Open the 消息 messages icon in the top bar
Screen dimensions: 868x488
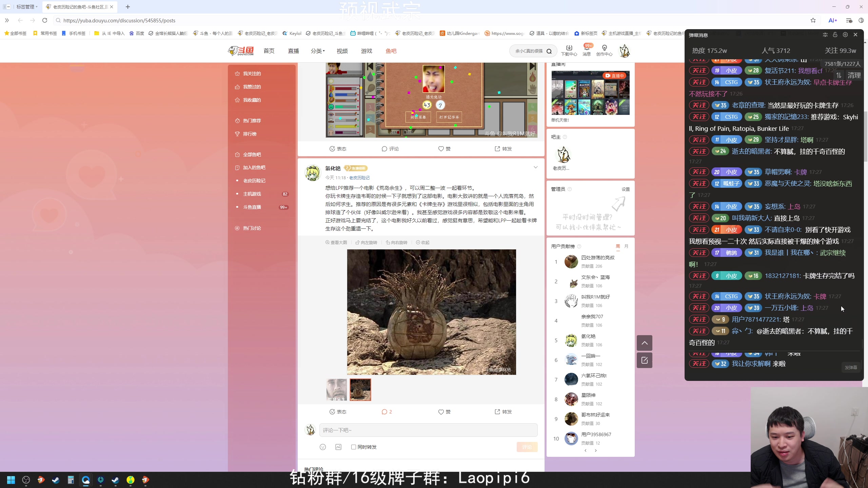tap(586, 50)
